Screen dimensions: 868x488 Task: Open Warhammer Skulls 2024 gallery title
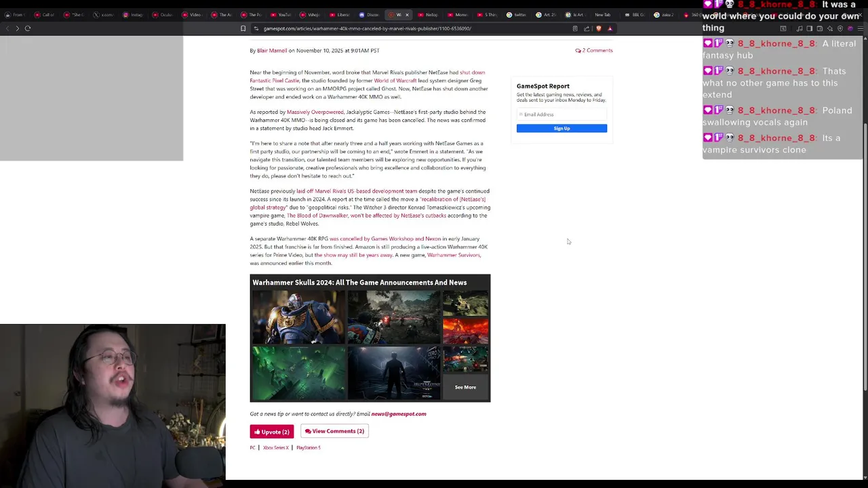359,283
